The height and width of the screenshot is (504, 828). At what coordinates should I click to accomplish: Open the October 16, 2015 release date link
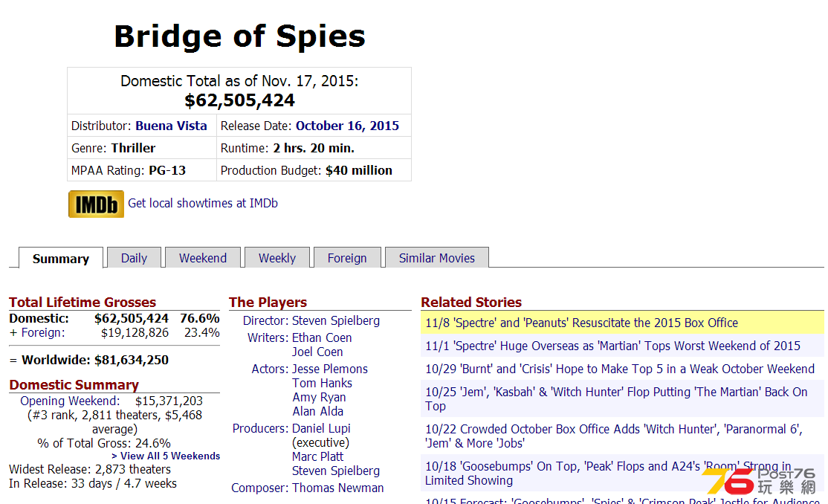347,126
